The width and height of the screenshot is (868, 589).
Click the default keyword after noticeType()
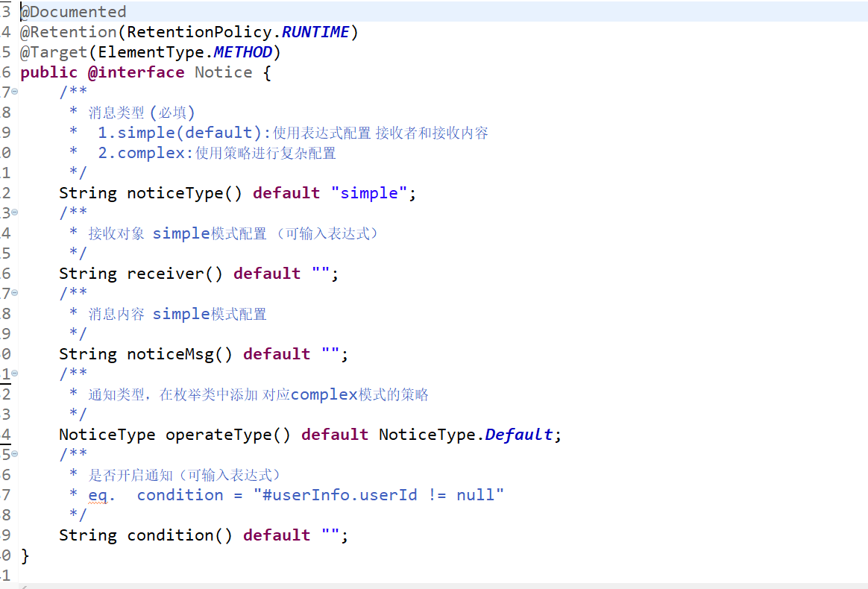286,193
